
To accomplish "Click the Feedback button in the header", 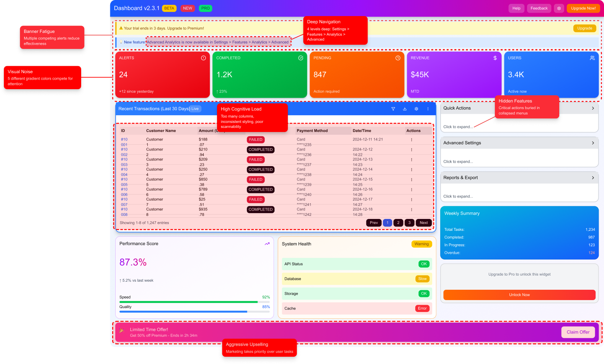I will click(539, 8).
